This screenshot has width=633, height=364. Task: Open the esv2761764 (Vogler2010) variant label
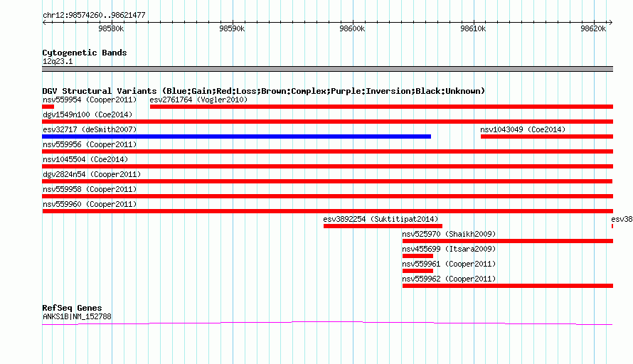198,100
